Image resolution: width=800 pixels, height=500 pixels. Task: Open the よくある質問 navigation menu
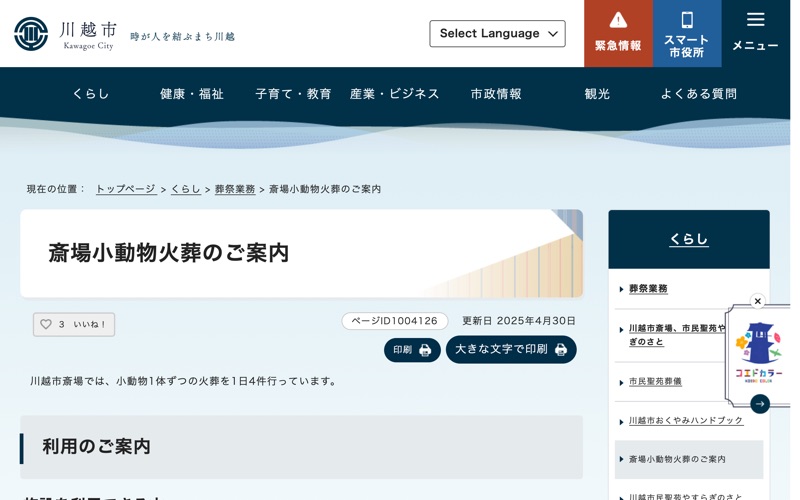click(x=698, y=94)
